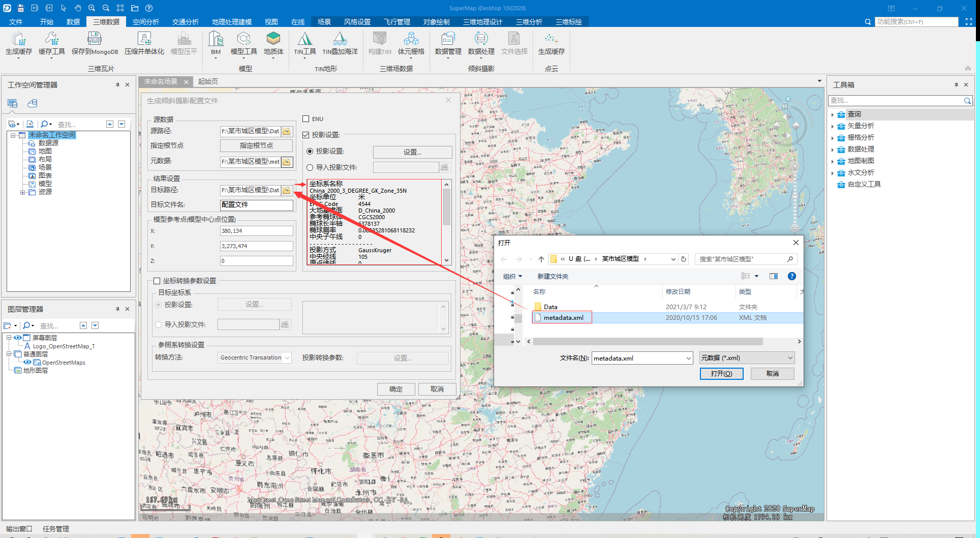The height and width of the screenshot is (538, 980).
Task: Click the up-folder arrow in Open dialog
Action: (x=541, y=259)
